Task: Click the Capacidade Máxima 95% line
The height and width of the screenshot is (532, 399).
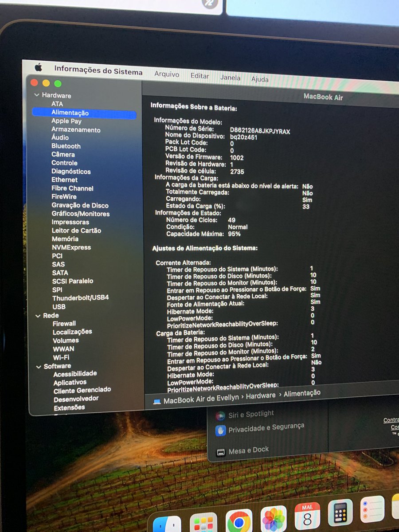Action: coord(203,234)
